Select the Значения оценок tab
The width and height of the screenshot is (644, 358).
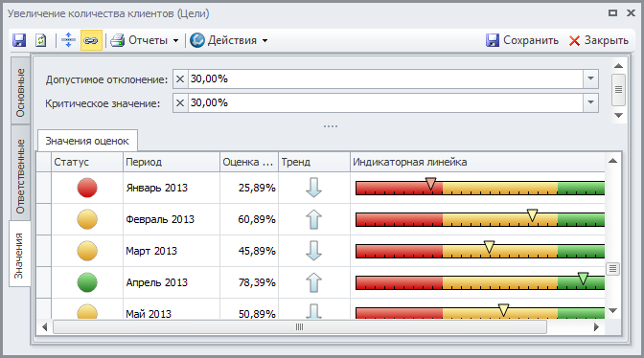87,141
